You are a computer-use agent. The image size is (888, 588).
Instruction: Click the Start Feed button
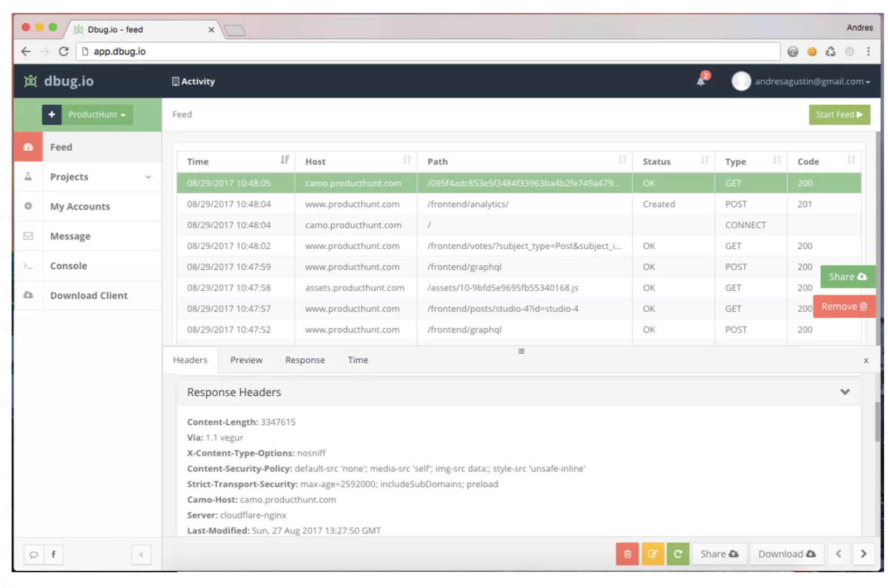(x=839, y=115)
